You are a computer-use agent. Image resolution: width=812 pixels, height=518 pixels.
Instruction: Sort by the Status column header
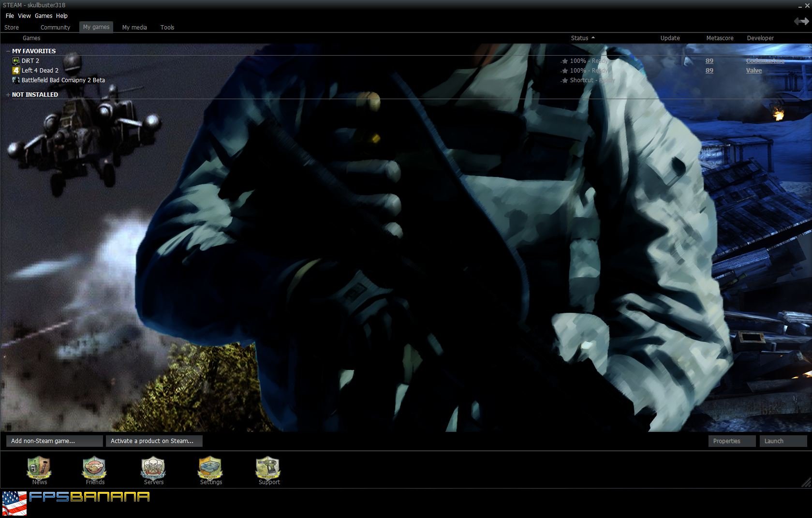[x=582, y=38]
